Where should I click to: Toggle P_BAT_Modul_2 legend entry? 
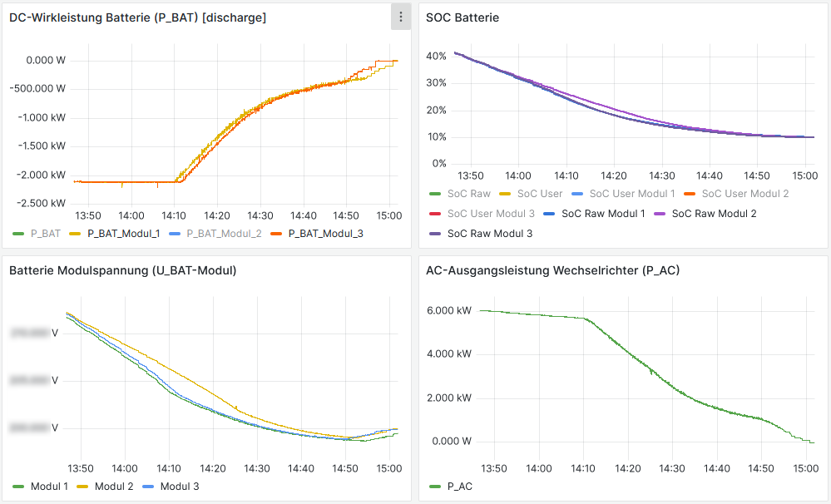(224, 234)
